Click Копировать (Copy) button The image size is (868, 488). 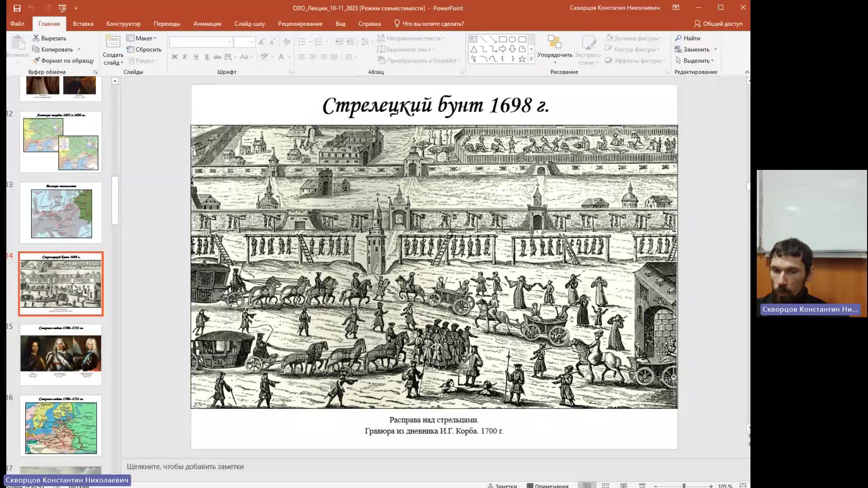click(x=52, y=50)
